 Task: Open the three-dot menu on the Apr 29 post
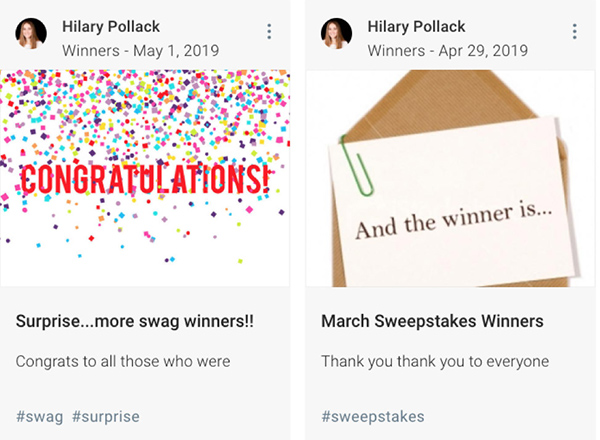(x=574, y=32)
